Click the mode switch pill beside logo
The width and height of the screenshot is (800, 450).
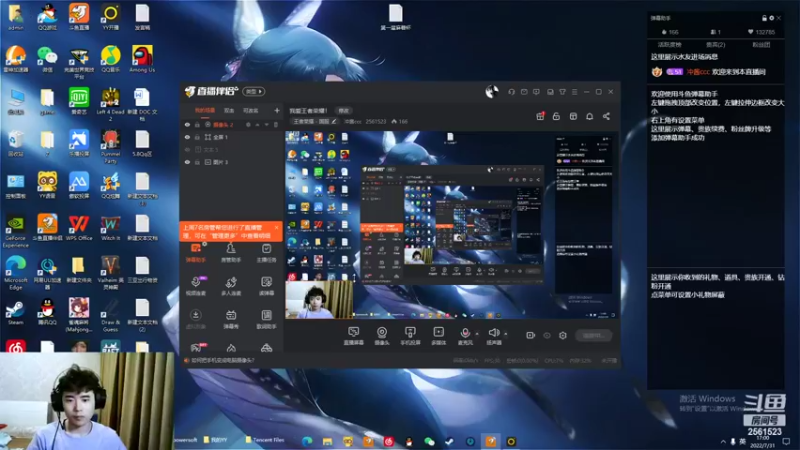click(254, 92)
